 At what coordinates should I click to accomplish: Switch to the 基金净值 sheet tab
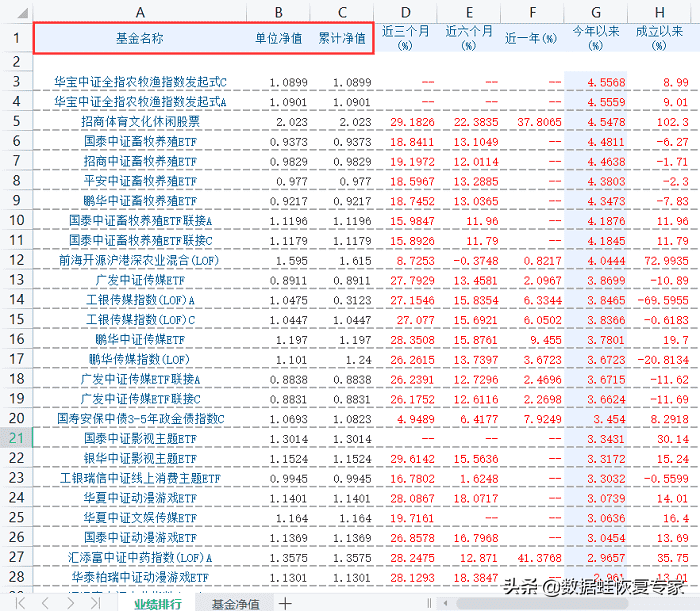235,604
